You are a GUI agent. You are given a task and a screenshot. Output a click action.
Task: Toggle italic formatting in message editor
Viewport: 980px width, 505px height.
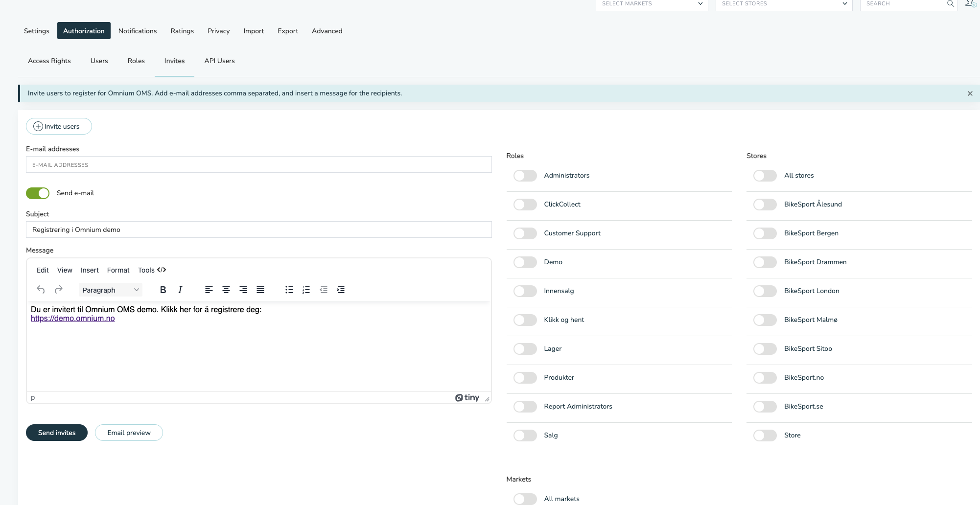coord(180,290)
